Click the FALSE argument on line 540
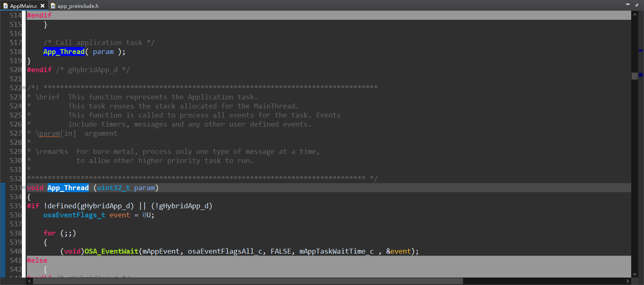This screenshot has height=285, width=644. pyautogui.click(x=281, y=251)
